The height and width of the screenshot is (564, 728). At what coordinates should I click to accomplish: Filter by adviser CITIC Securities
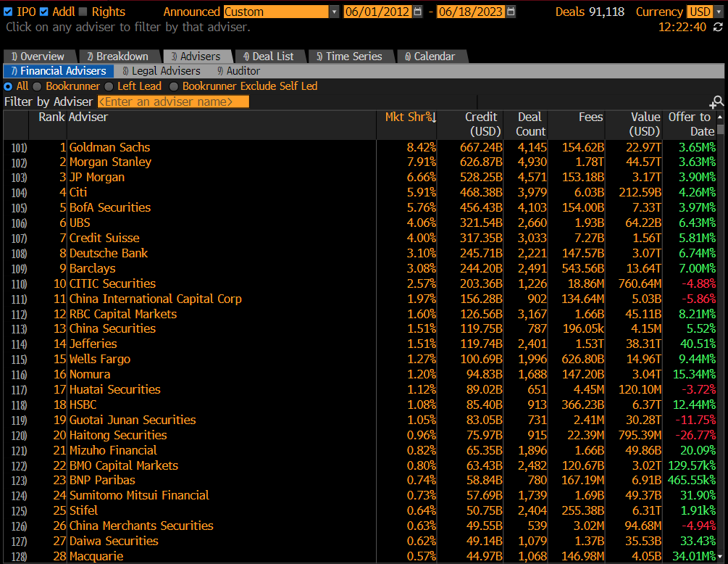(x=112, y=283)
